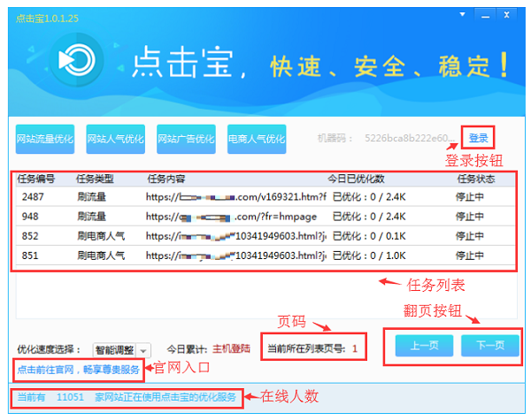Select task row 852 刷电商人气
This screenshot has width=531, height=420.
pyautogui.click(x=265, y=236)
